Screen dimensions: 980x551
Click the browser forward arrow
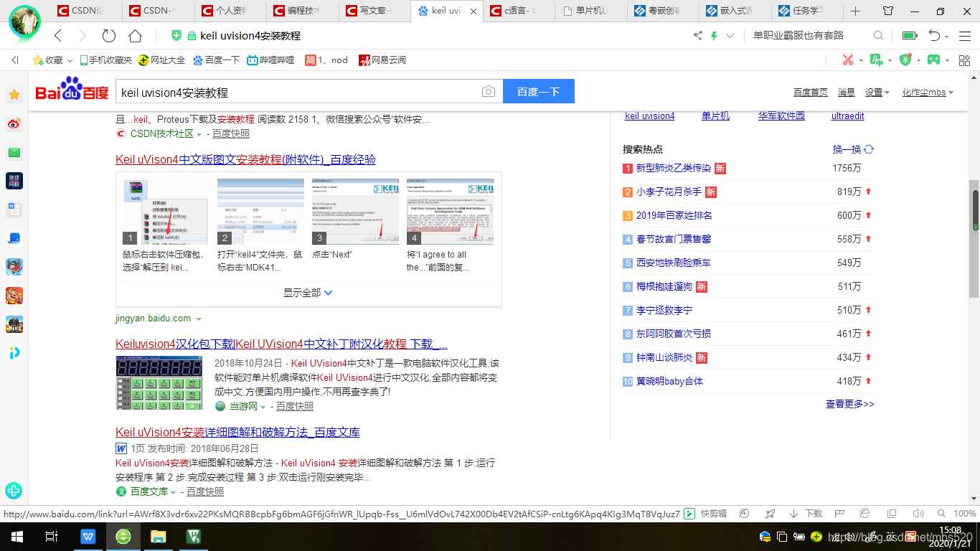click(83, 36)
